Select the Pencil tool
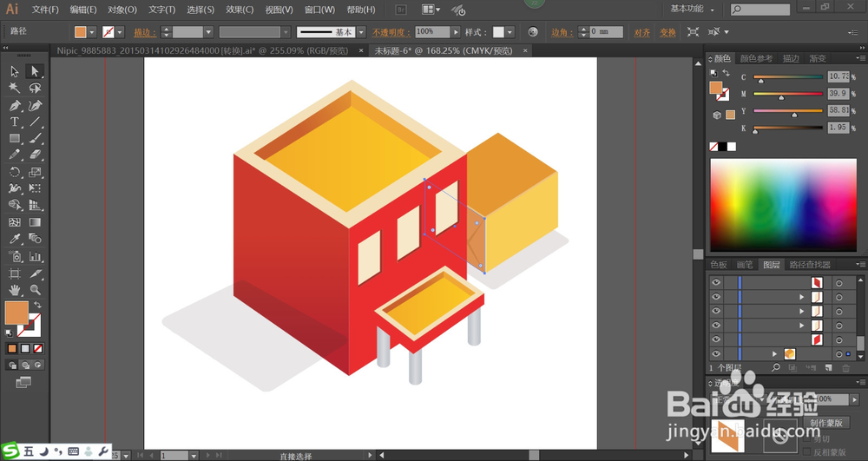 (x=15, y=155)
